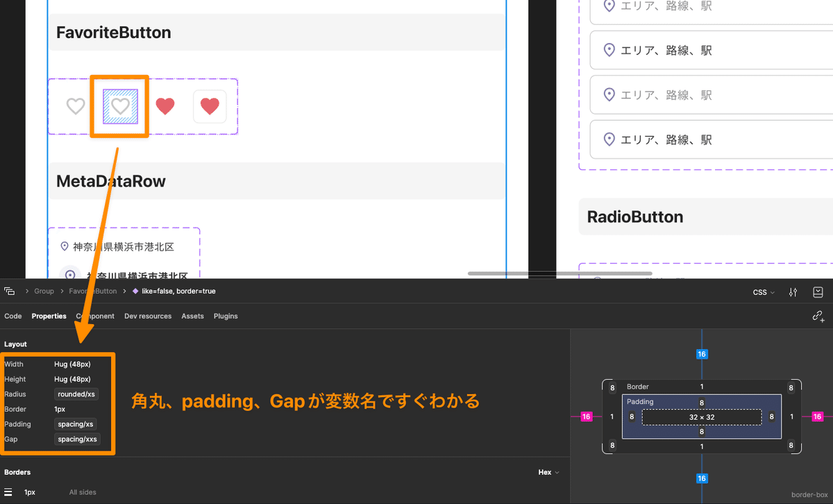Select the borderless outlined heart FavoriteButton

click(x=76, y=106)
